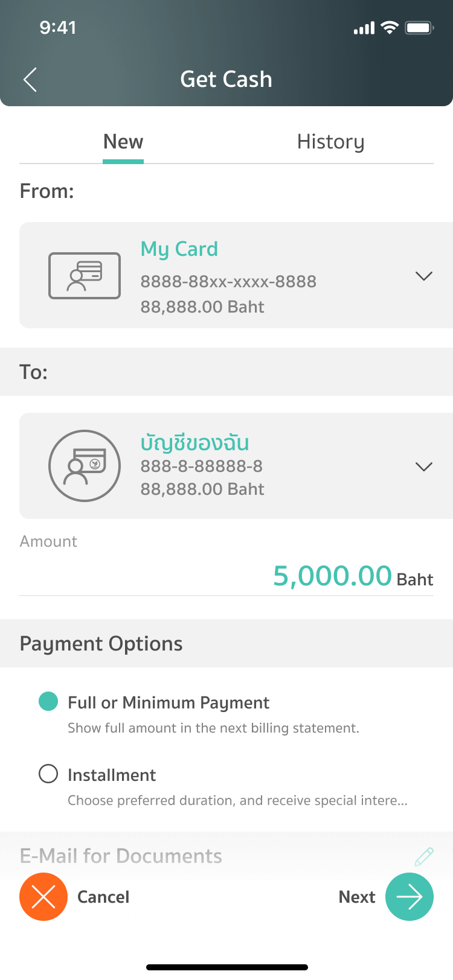Select the Installment payment option
453x980 pixels.
(x=48, y=774)
